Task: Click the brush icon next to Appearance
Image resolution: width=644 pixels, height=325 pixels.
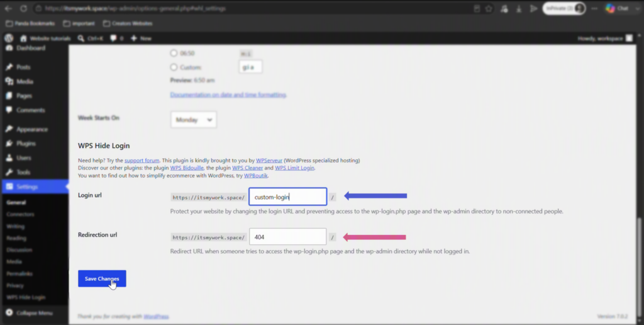Action: [x=9, y=129]
